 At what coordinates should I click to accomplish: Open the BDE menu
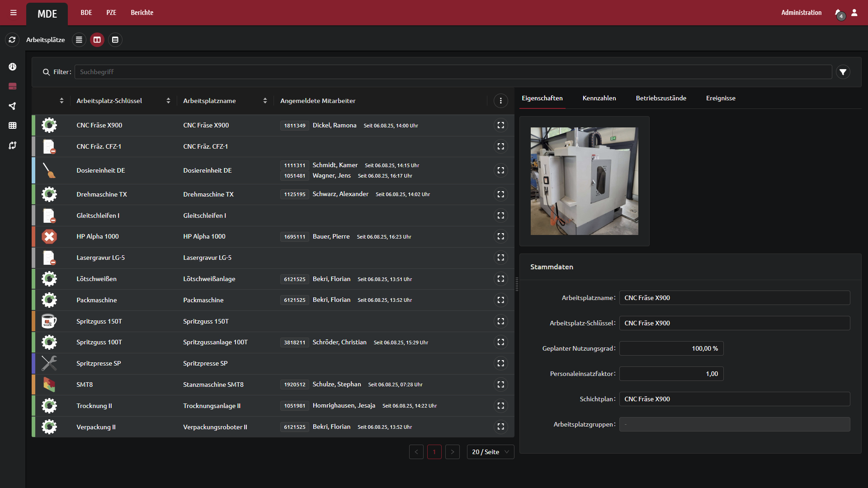pos(86,13)
